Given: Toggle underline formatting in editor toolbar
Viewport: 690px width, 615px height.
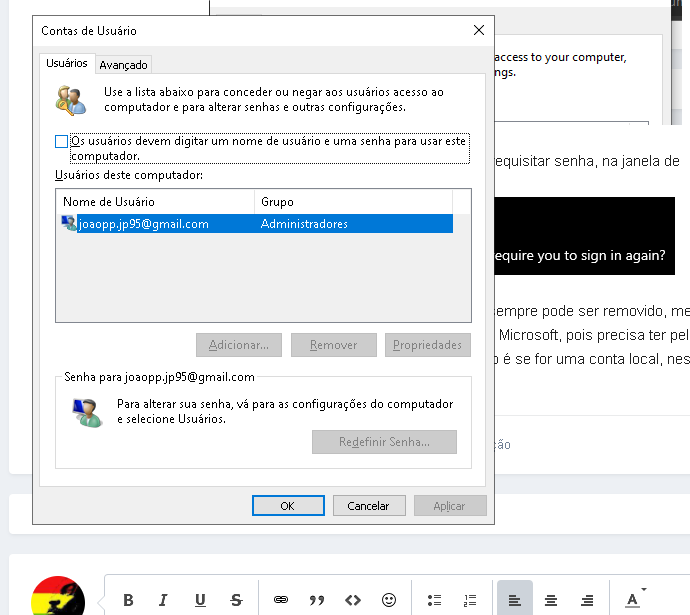Looking at the screenshot, I should tap(200, 600).
